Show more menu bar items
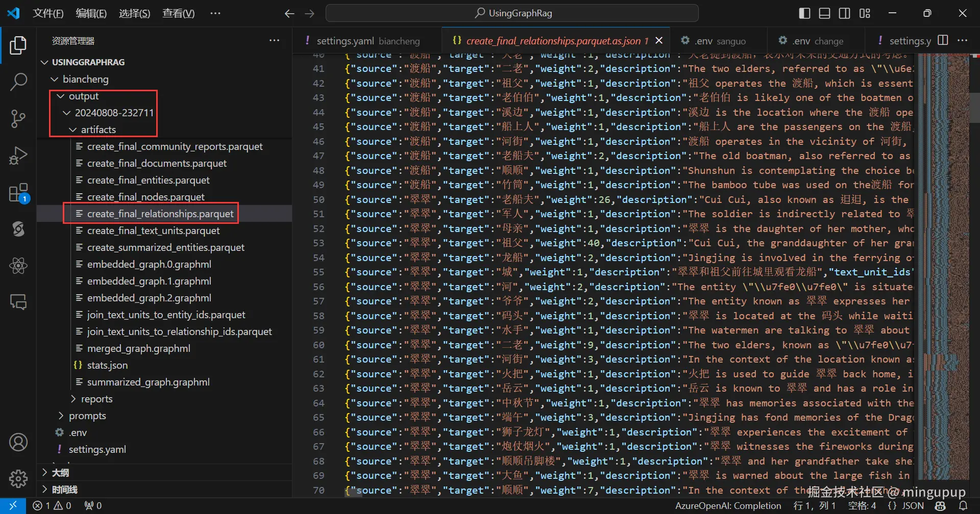Viewport: 980px width, 514px height. pos(215,13)
